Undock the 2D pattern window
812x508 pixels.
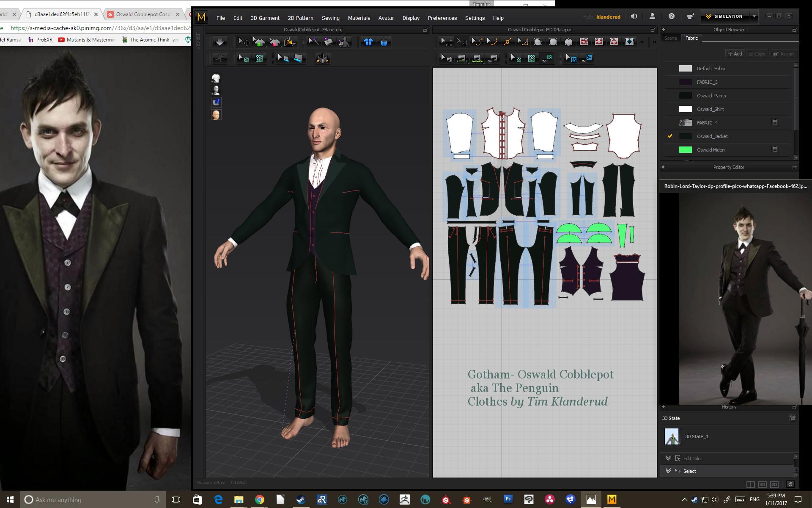click(653, 30)
